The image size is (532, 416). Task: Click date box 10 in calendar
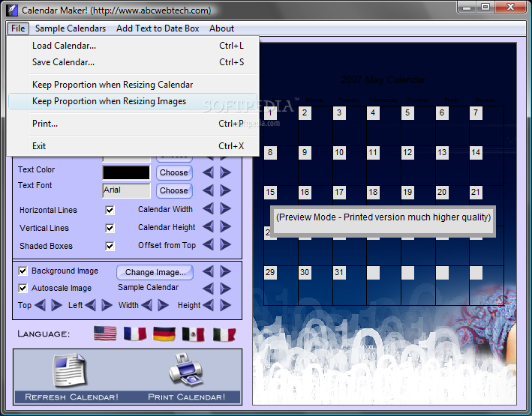point(339,153)
